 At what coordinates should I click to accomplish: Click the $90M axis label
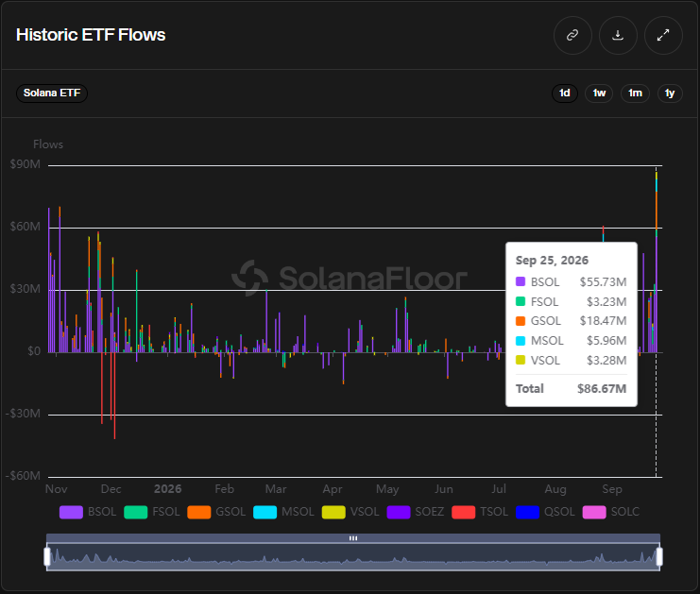(25, 164)
